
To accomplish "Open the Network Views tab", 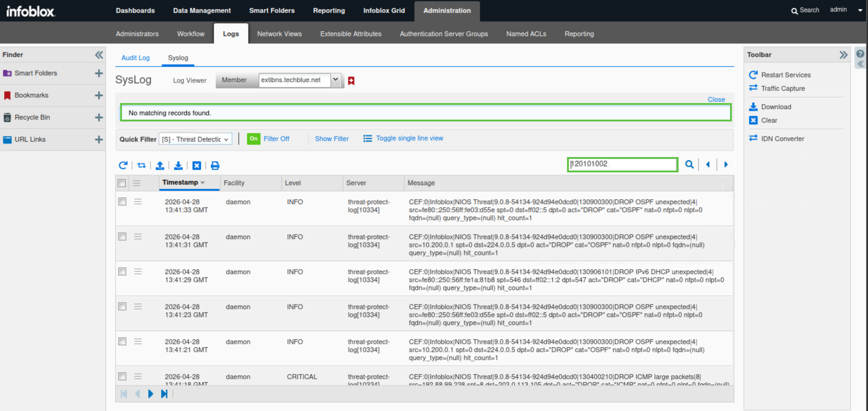I will pos(279,34).
